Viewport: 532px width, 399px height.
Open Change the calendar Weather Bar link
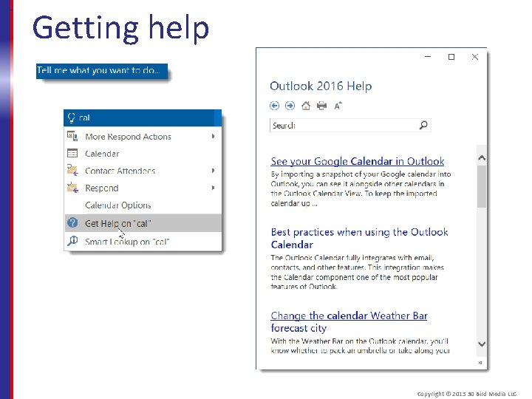[349, 321]
